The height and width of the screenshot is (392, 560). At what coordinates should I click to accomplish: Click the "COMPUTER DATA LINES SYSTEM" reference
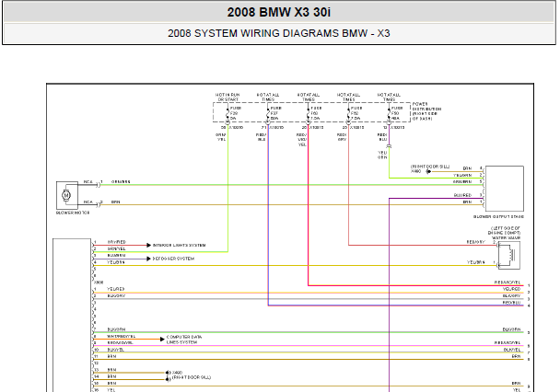184,340
